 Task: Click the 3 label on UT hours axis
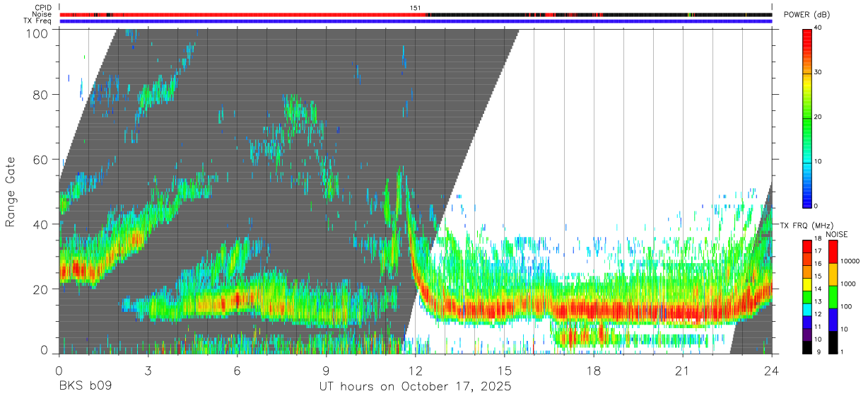(148, 371)
